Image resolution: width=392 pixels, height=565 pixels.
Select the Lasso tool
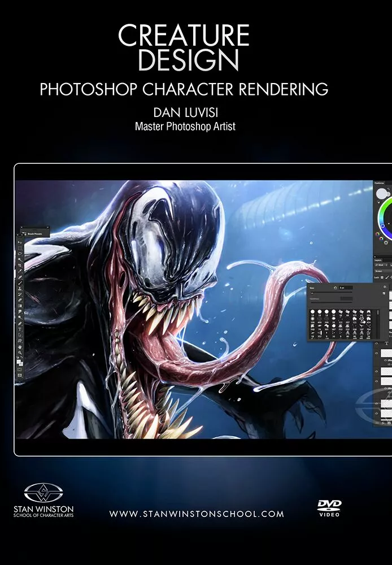(20, 253)
